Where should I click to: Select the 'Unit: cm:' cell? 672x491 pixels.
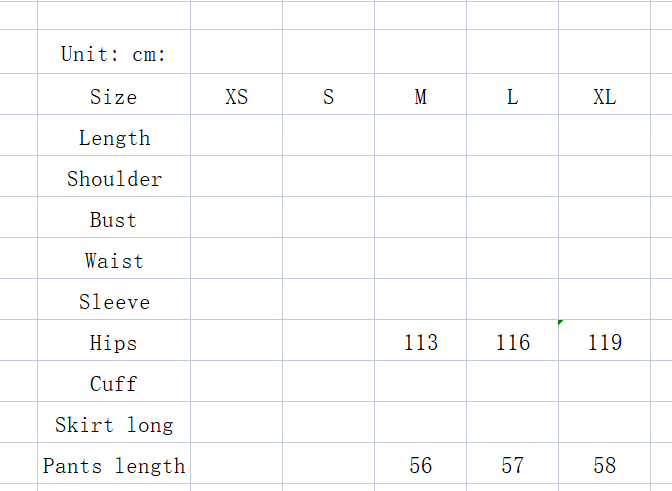[114, 55]
